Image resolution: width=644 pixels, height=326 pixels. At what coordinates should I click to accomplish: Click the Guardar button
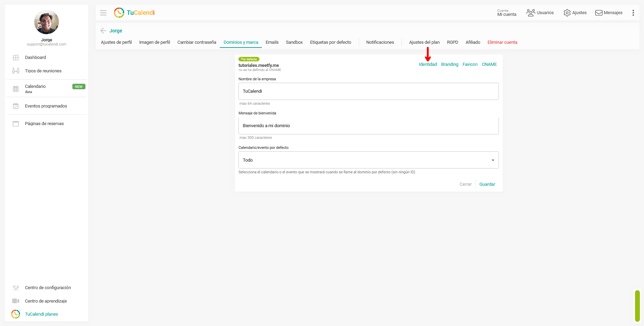pos(487,184)
